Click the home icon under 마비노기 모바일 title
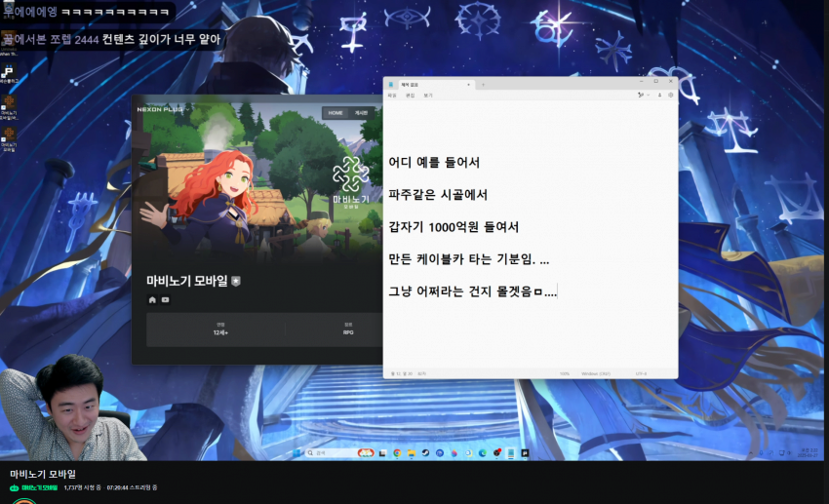The image size is (829, 504). (x=153, y=299)
